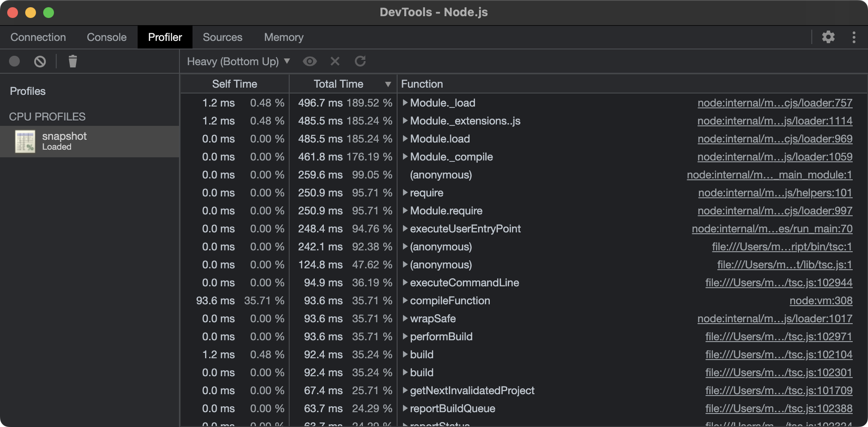Click the clear all profiles icon
The height and width of the screenshot is (427, 868).
pos(40,61)
